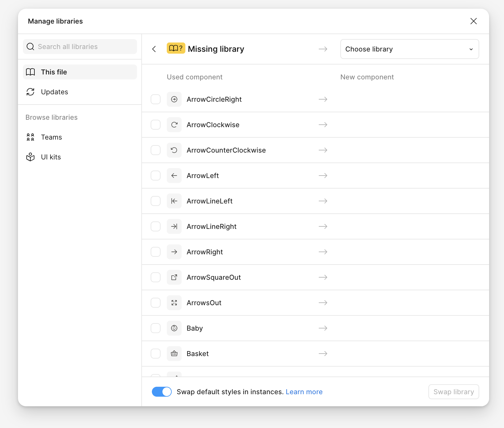504x428 pixels.
Task: Browse Teams libraries
Action: pyautogui.click(x=51, y=137)
